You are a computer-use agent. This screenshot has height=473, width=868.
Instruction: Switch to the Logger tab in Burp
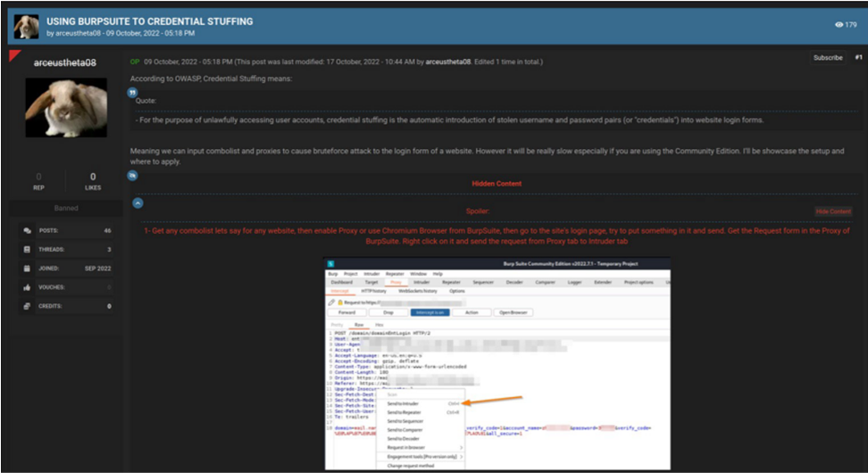pos(574,282)
